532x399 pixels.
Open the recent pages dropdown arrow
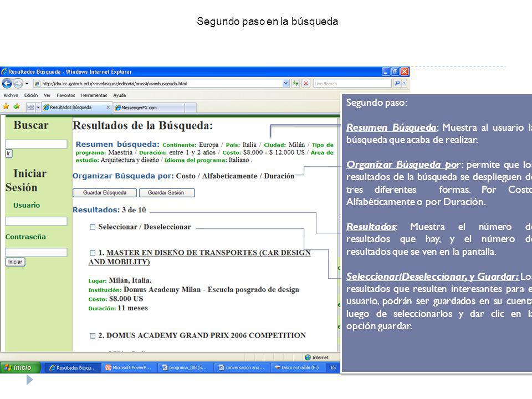(x=27, y=84)
